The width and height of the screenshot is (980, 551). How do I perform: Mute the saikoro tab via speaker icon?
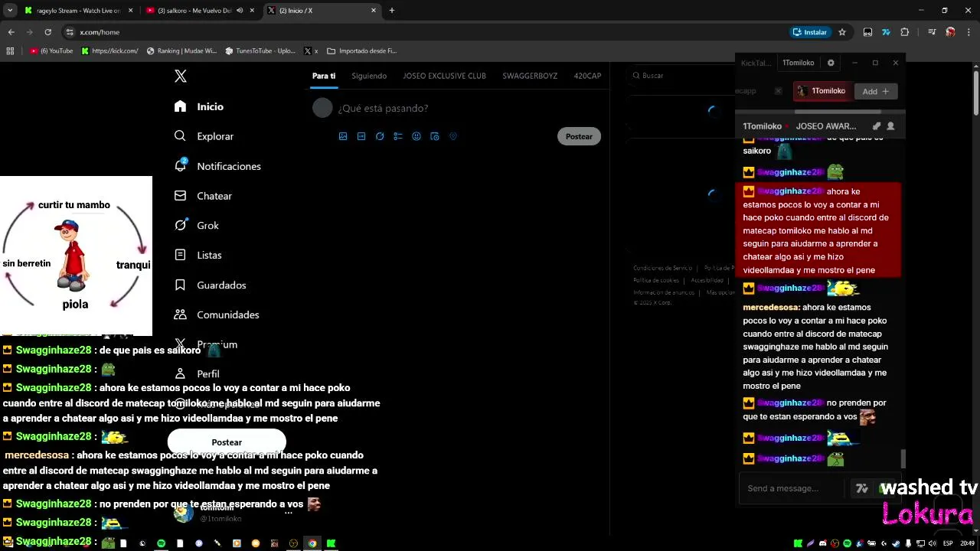click(x=240, y=11)
